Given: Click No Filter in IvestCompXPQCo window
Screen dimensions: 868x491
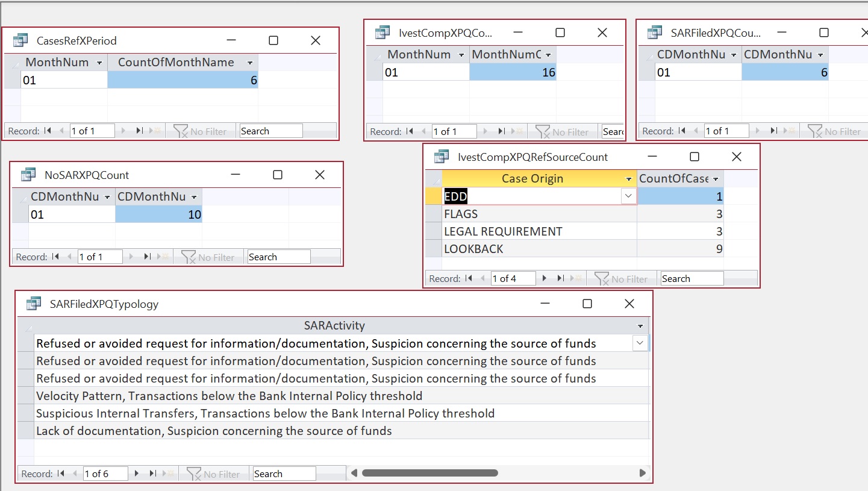Looking at the screenshot, I should click(562, 132).
